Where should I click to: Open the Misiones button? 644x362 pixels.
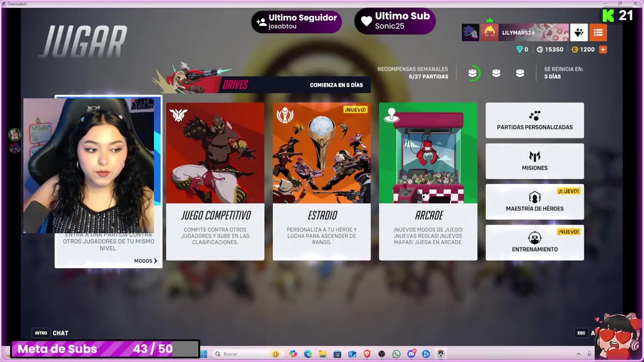[x=535, y=161]
